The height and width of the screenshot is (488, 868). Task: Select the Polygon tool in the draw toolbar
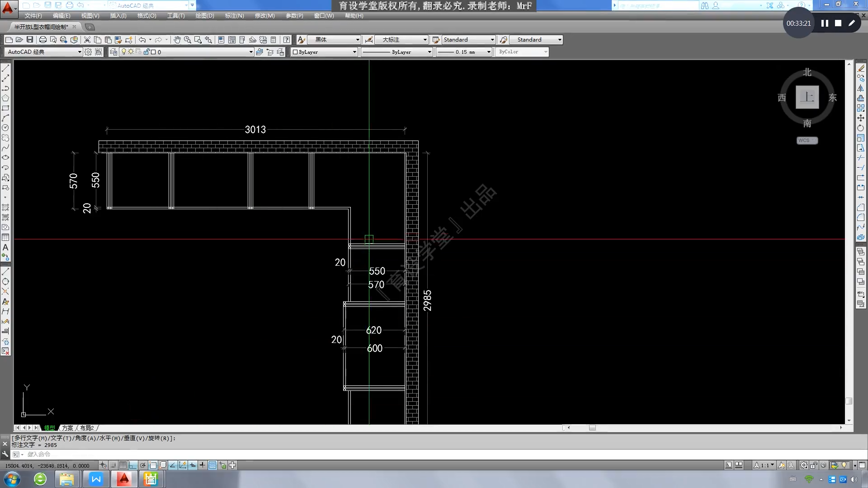click(x=5, y=98)
